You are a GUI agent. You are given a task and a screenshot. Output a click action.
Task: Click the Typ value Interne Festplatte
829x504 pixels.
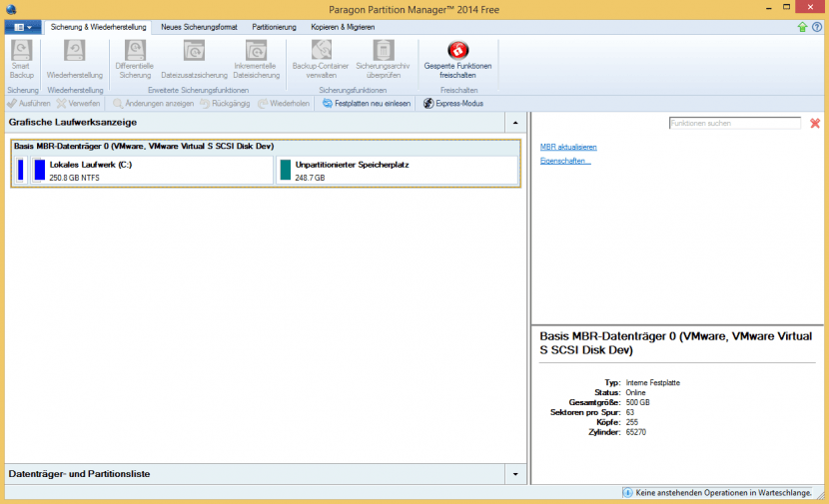[653, 382]
